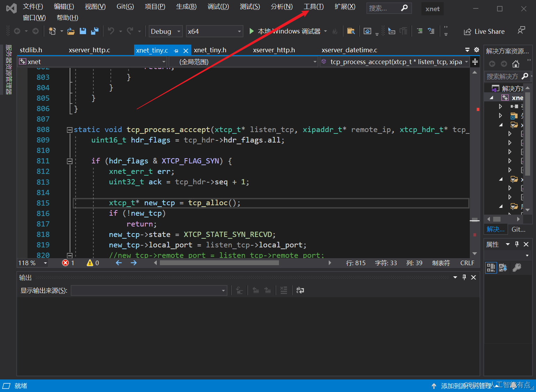Viewport: 536px width, 392px height.
Task: Pin the 输出 panel
Action: pyautogui.click(x=464, y=277)
